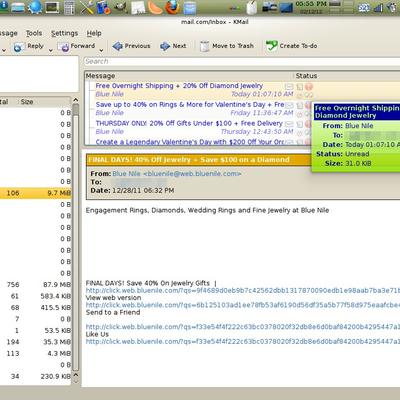The image size is (400, 400).
Task: Open the Settings menu
Action: pos(64,33)
